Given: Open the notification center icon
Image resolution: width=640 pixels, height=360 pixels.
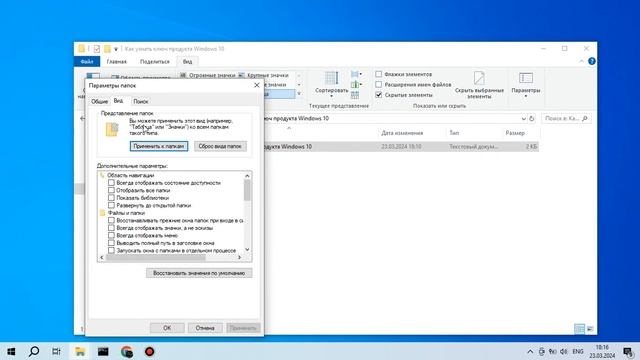Looking at the screenshot, I should point(628,351).
